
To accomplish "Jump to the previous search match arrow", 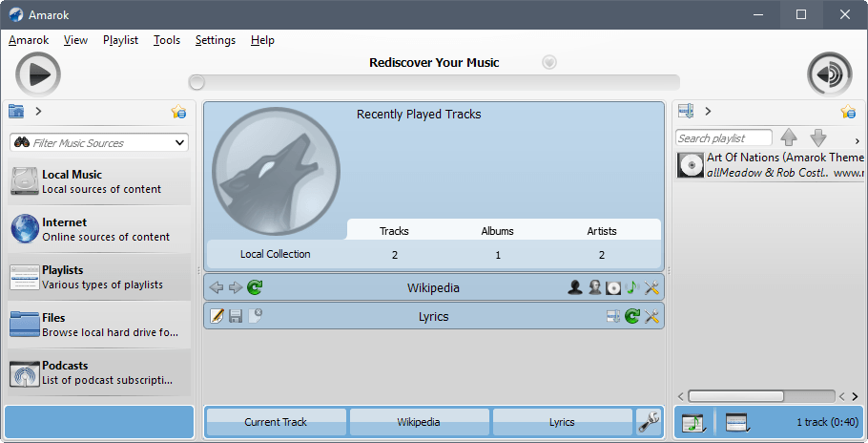I will point(789,137).
